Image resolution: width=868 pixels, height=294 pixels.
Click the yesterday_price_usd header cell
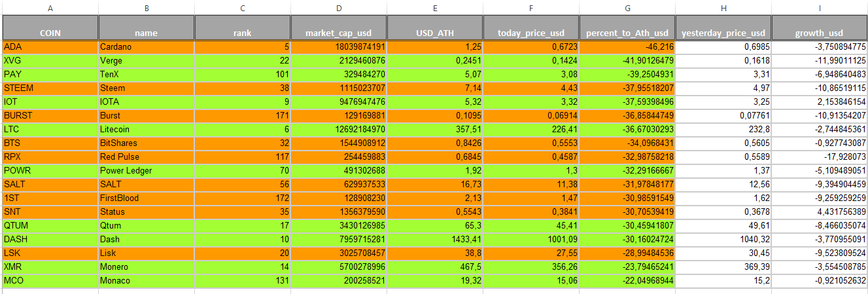(x=723, y=28)
